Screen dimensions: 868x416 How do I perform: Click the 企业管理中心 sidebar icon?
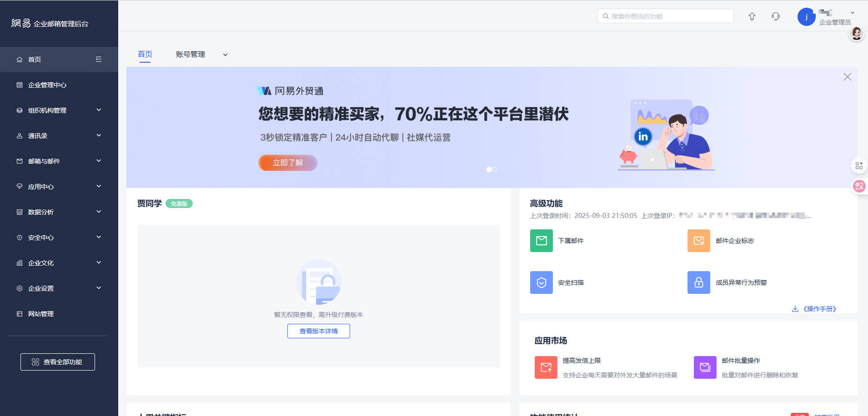pos(20,85)
